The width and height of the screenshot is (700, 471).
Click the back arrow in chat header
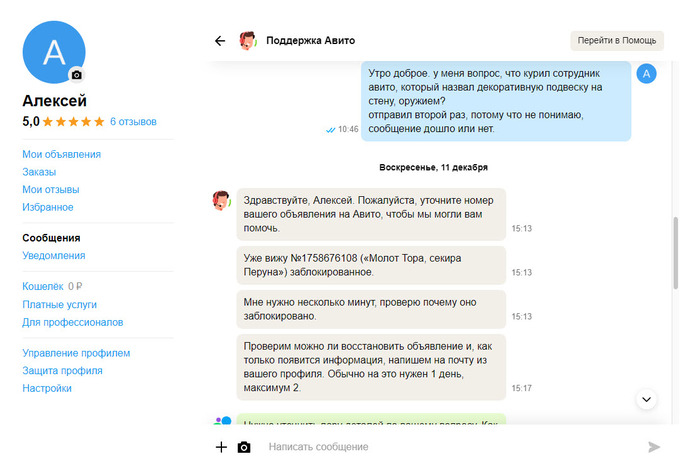[220, 41]
